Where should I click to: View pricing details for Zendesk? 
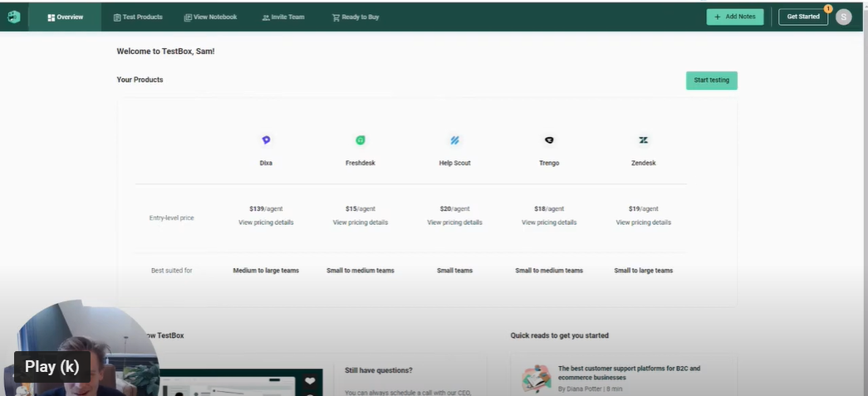(x=643, y=222)
